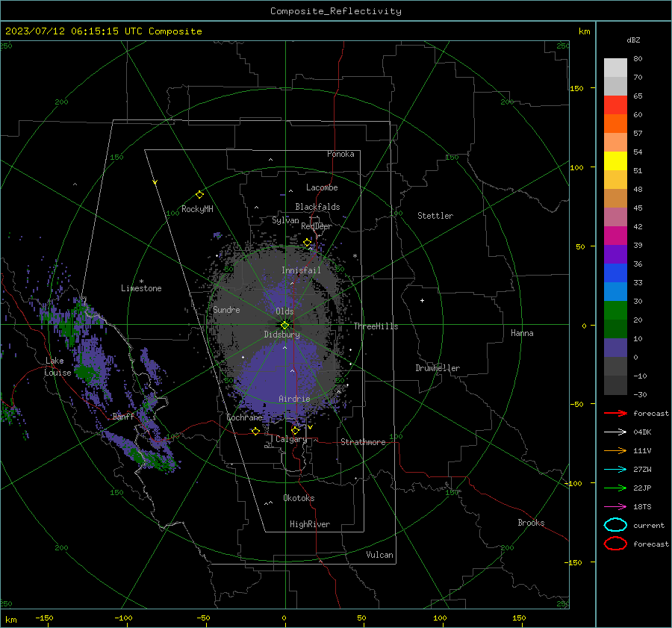Select the light gray 80 dBZ swatch

click(615, 67)
